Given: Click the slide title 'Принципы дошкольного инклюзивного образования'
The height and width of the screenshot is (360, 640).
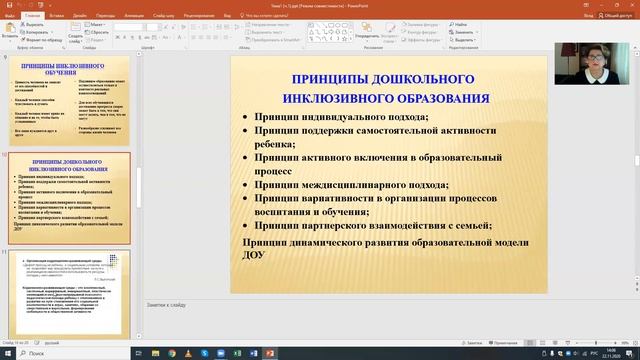Looking at the screenshot, I should (385, 89).
